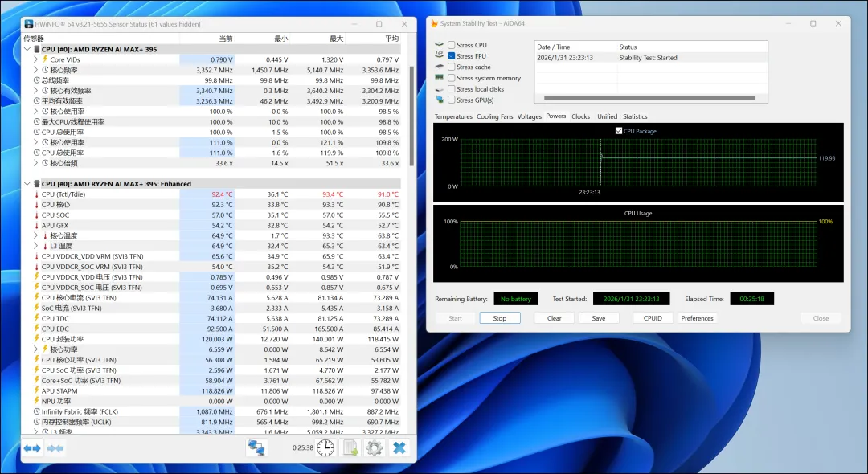The image size is (868, 474).
Task: Collapse the AMD Ryzen AI MAX+ 395 Enhanced group
Action: (x=27, y=184)
